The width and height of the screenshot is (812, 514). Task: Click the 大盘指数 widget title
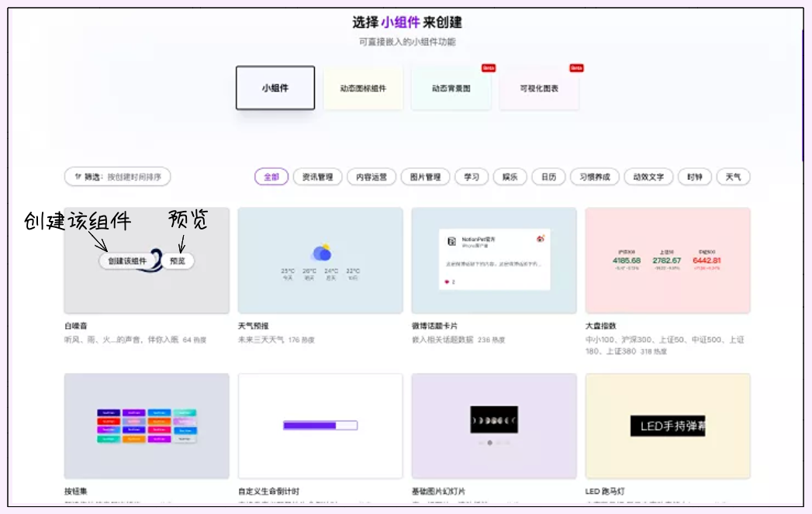[x=601, y=326]
